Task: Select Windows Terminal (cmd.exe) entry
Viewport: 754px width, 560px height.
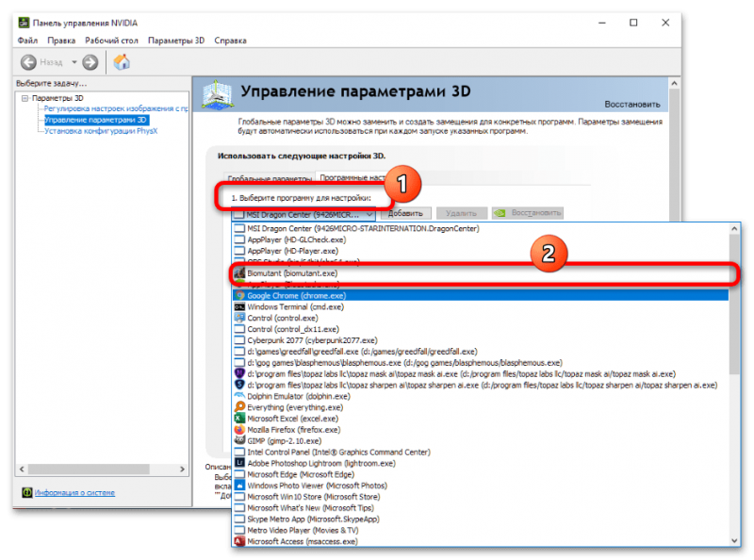Action: coord(481,307)
